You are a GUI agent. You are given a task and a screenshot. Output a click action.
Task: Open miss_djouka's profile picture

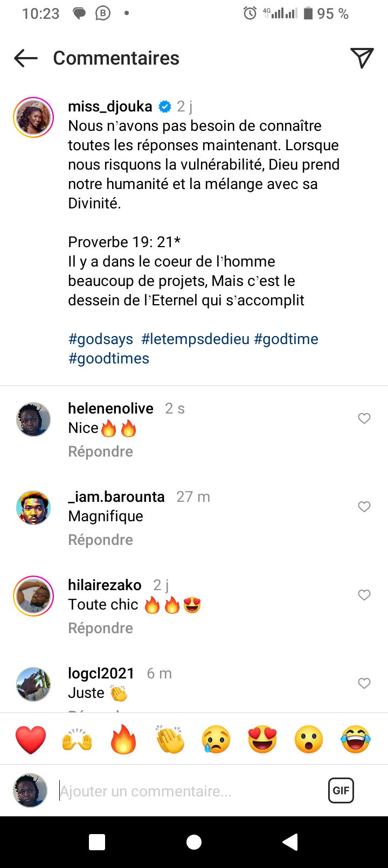(x=33, y=117)
